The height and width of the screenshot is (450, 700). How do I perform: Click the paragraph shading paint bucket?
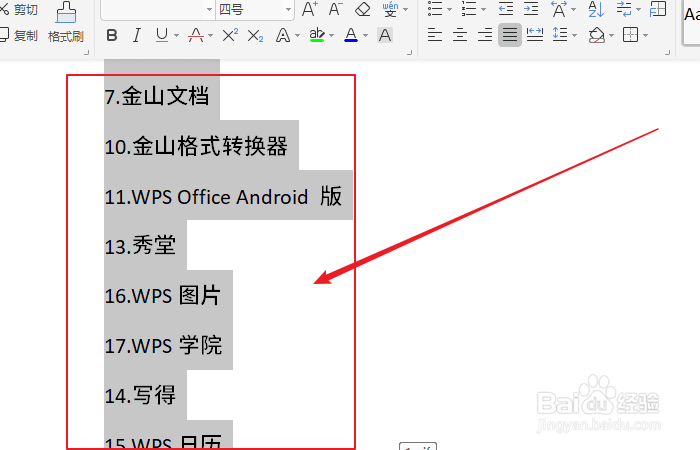coord(596,35)
